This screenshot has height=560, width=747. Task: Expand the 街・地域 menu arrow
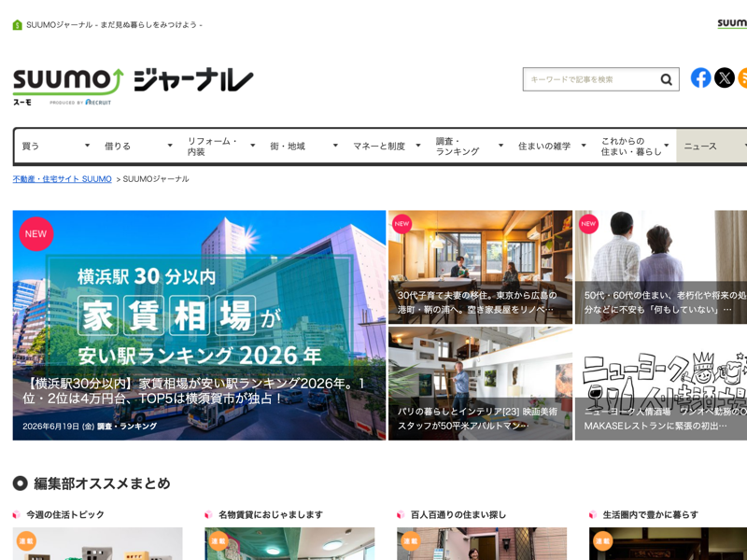tap(335, 146)
